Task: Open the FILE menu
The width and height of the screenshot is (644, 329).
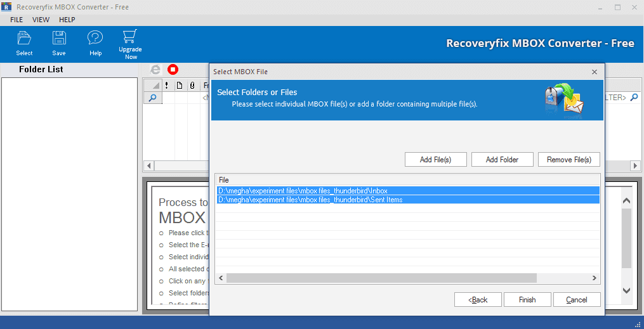Action: 16,20
